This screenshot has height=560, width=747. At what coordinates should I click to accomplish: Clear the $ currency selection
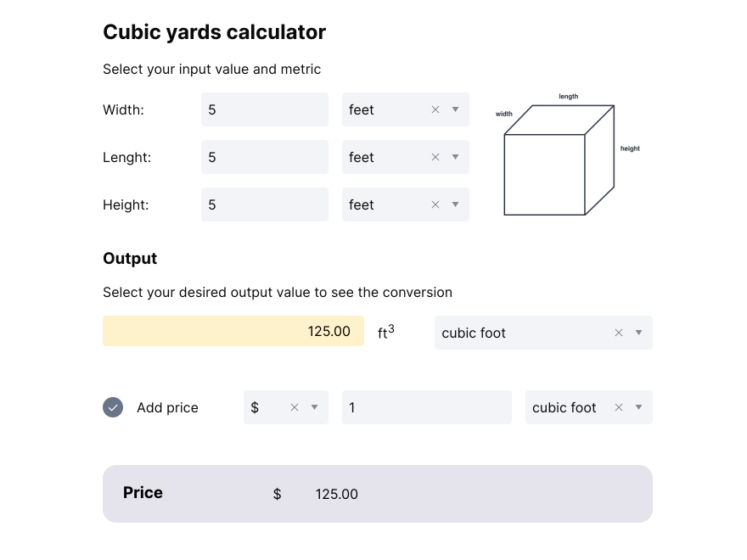coord(295,407)
